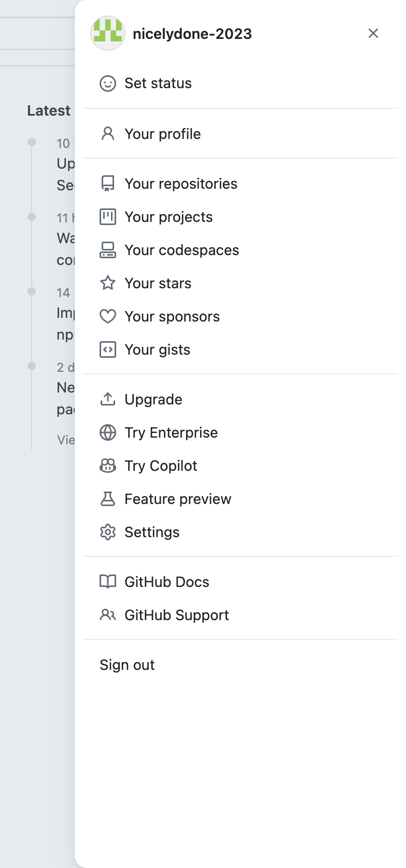406x868 pixels.
Task: Click the nicelydone-2023 username text
Action: pos(193,33)
